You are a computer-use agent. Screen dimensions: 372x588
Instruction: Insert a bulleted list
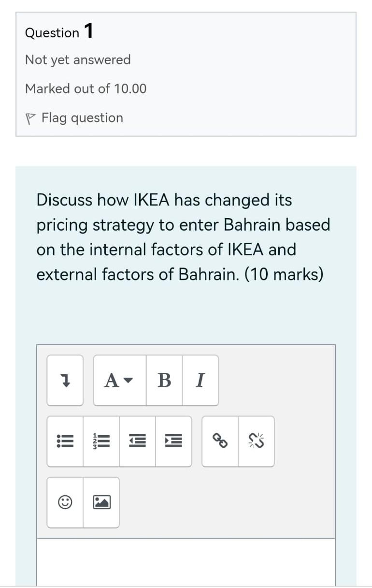(65, 441)
